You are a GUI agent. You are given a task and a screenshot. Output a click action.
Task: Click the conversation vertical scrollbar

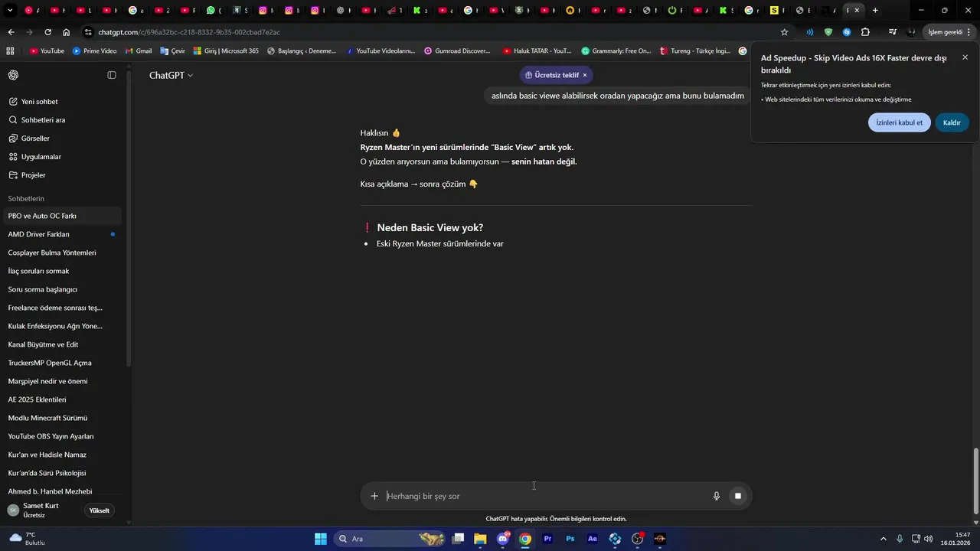pyautogui.click(x=975, y=482)
